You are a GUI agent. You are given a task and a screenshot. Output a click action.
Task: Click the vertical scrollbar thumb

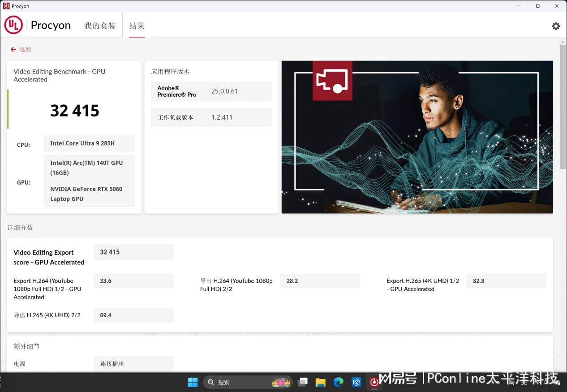click(563, 107)
